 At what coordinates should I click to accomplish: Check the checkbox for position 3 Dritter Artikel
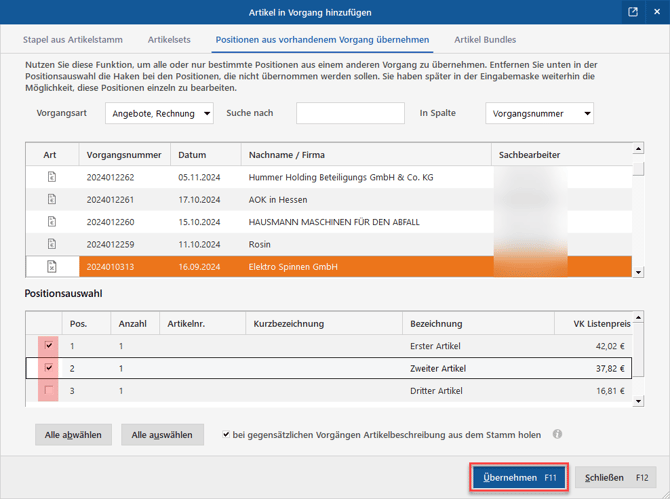[49, 390]
